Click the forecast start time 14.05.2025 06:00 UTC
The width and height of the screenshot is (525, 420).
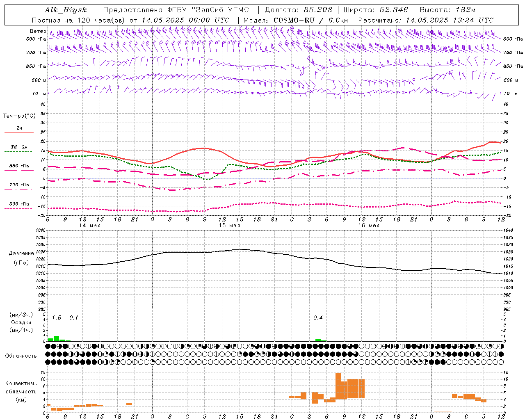click(185, 20)
